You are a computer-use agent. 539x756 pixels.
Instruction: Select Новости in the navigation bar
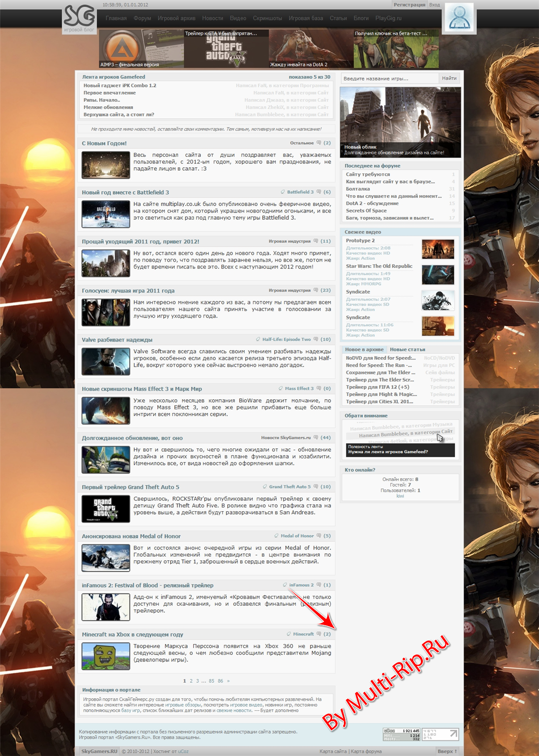(x=213, y=18)
